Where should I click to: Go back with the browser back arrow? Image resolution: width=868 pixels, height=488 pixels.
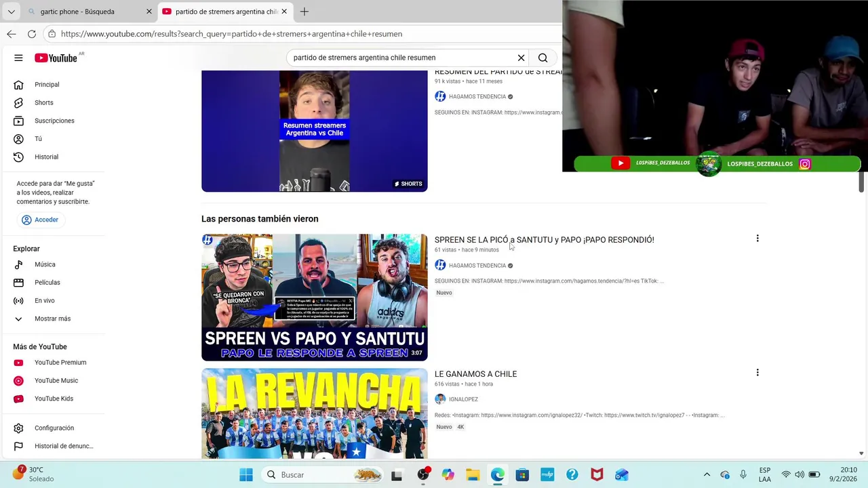(x=12, y=34)
